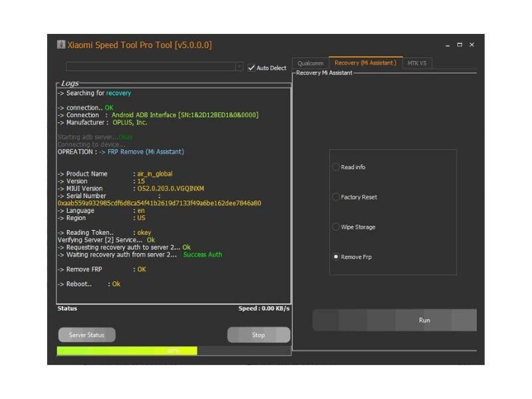Open the device selection dropdown arrow
Viewport: 532px width, 399px height.
point(239,66)
